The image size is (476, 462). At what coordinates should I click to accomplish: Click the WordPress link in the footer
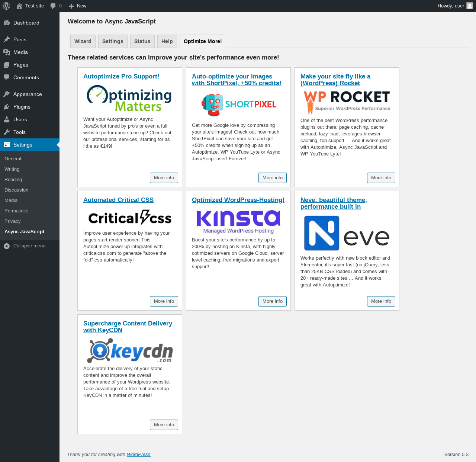coord(138,455)
